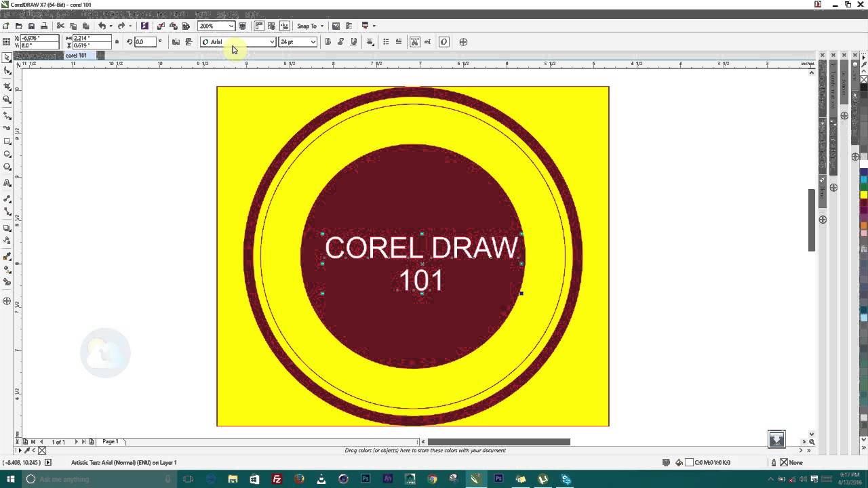Open toolbox Quick Customize plus button
Screen dimensions: 868x488
click(x=7, y=300)
